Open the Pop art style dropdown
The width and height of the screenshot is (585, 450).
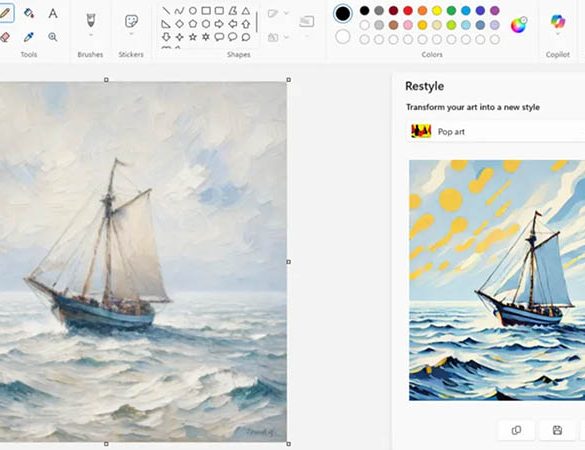coord(496,131)
